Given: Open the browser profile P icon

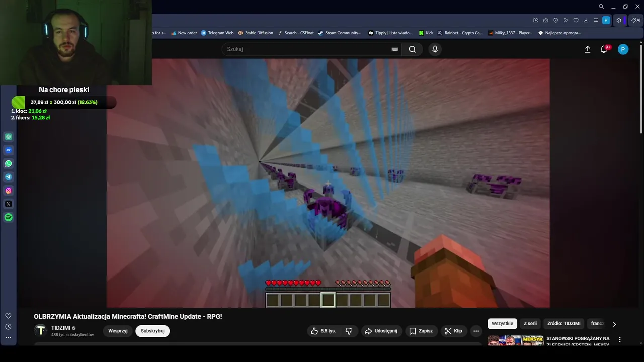Looking at the screenshot, I should coord(606,20).
